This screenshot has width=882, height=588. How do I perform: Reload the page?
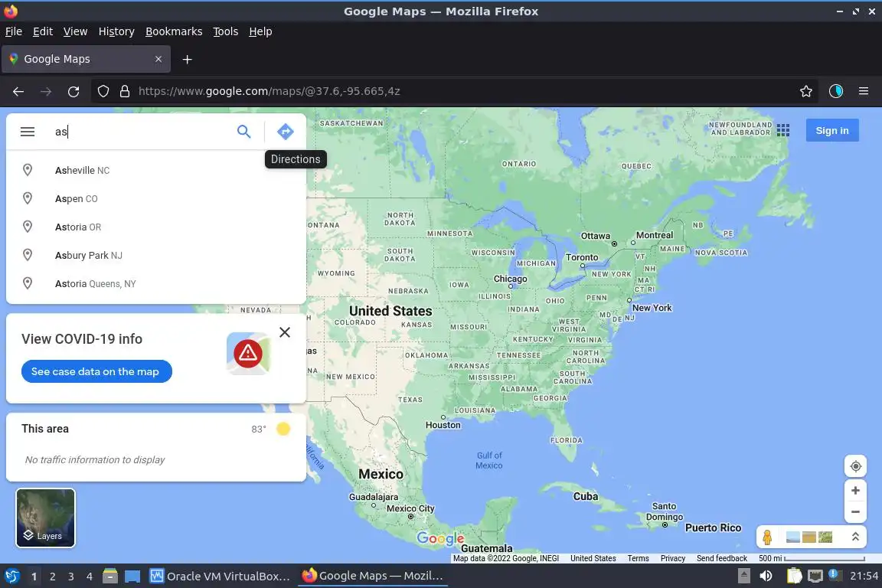[x=73, y=91]
